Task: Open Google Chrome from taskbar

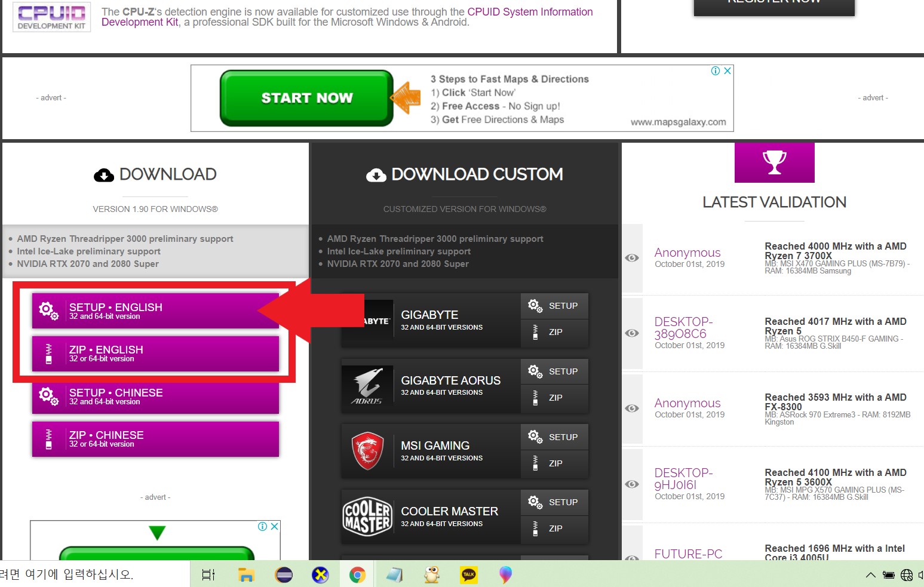Action: point(357,574)
